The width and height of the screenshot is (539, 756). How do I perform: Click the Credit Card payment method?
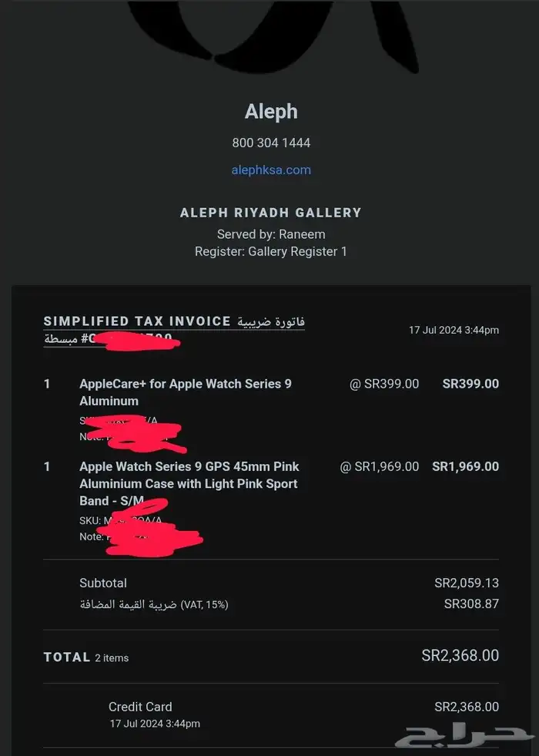140,707
